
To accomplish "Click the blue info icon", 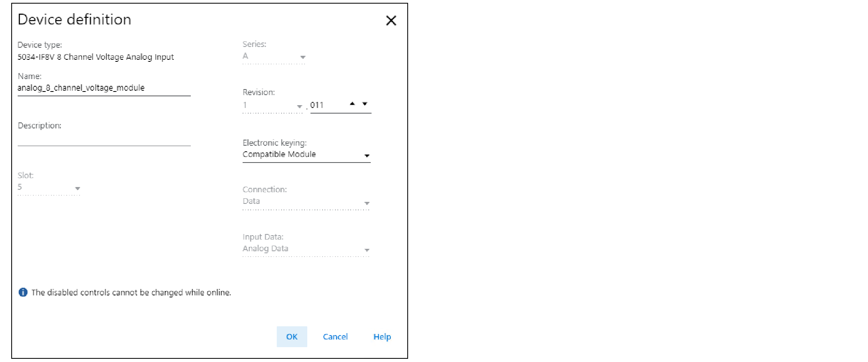I will (23, 292).
